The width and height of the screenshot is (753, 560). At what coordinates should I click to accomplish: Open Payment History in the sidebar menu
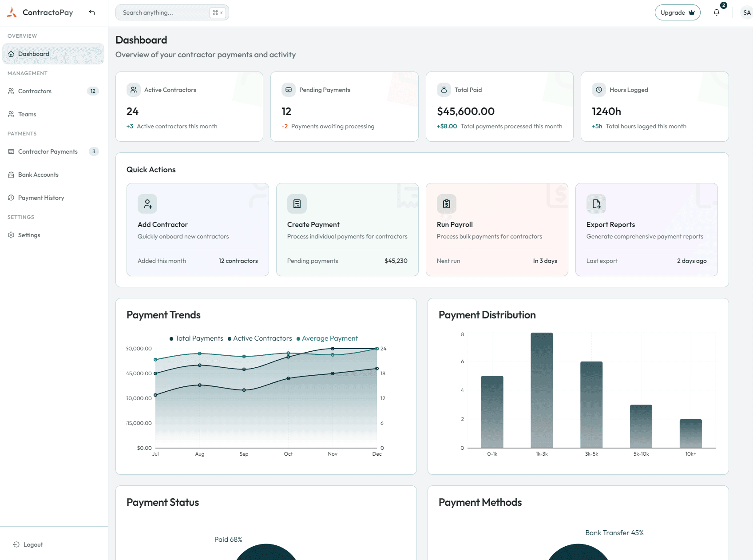click(53, 198)
